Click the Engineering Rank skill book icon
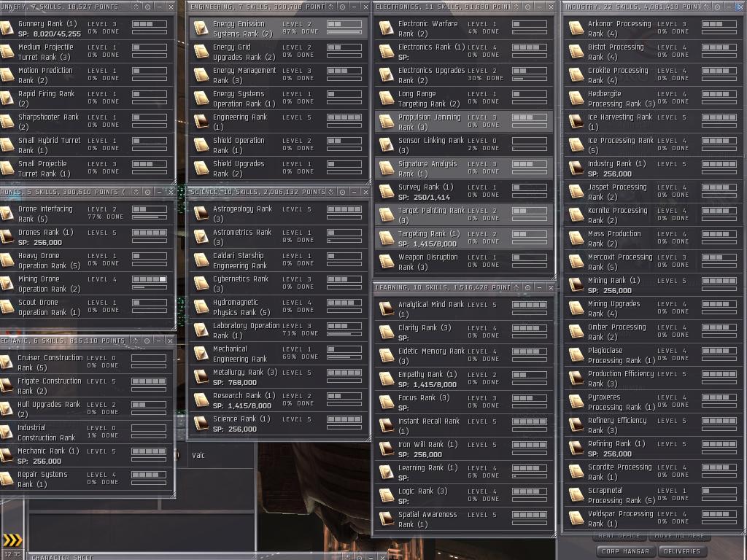The image size is (747, 560). pyautogui.click(x=201, y=122)
